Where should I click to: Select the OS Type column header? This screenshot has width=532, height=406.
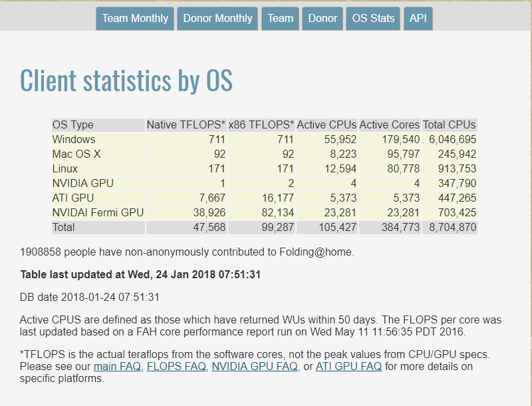click(98, 125)
